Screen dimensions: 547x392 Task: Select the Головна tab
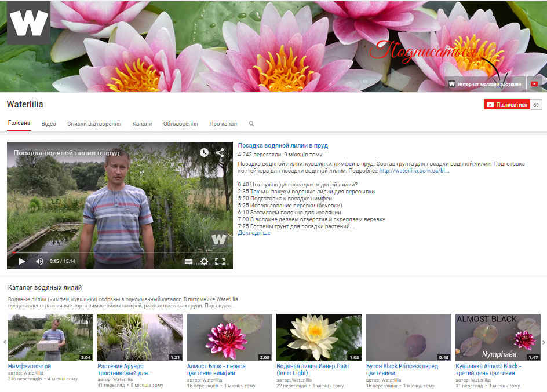pos(19,123)
